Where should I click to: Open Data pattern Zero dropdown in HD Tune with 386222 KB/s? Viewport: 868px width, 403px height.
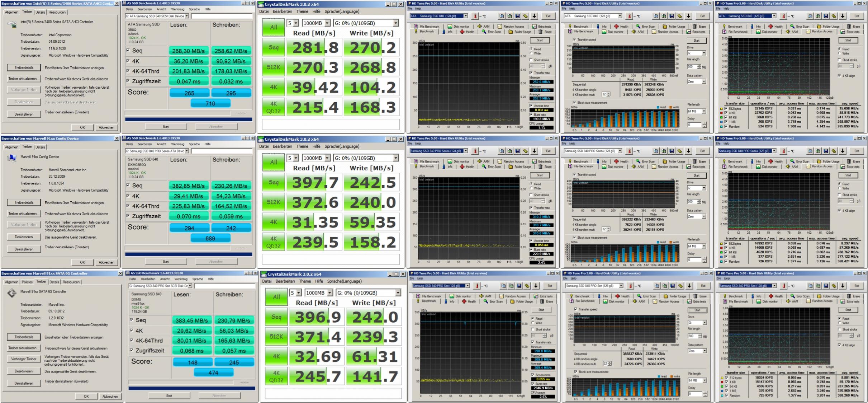704,217
